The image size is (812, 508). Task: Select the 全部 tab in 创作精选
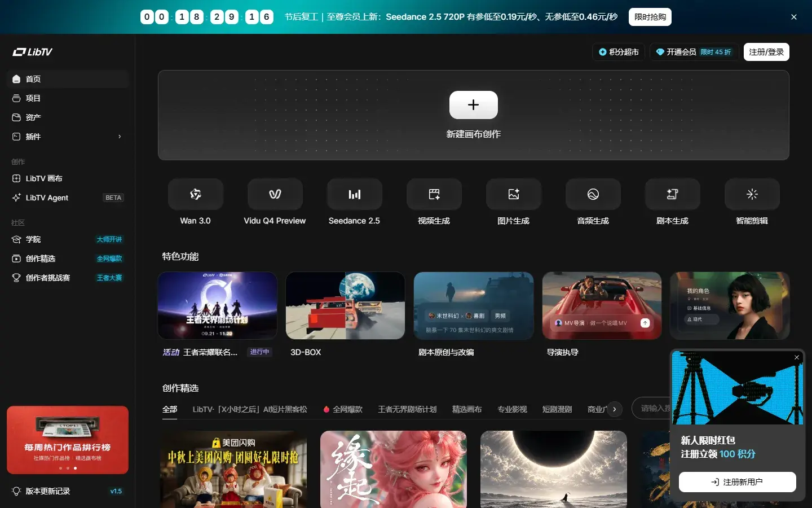pos(170,409)
